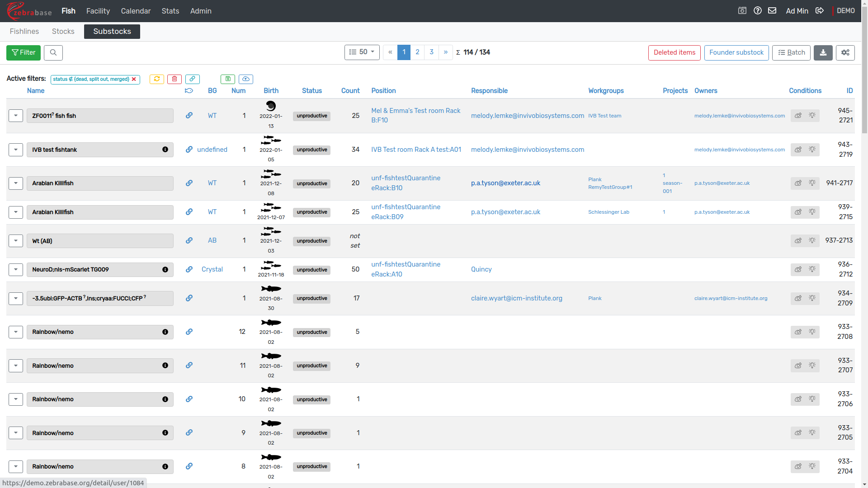868x488 pixels.
Task: Click the cloud upload filter icon
Action: pos(245,79)
